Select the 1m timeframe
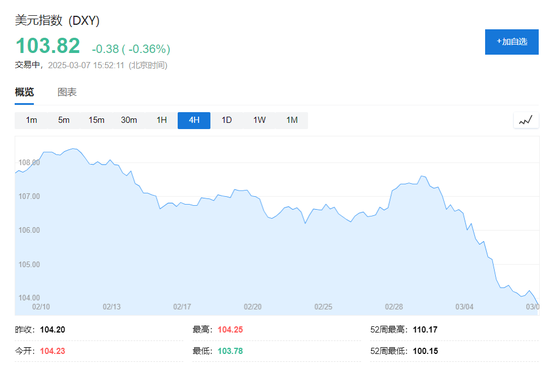 coord(31,120)
